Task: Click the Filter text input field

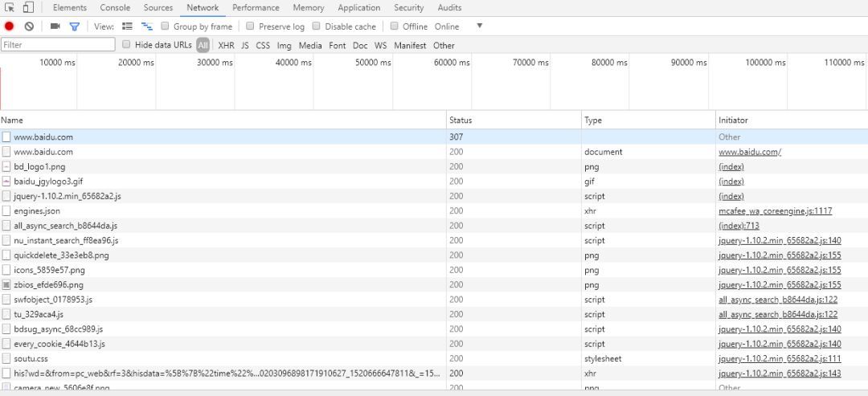Action: (58, 45)
